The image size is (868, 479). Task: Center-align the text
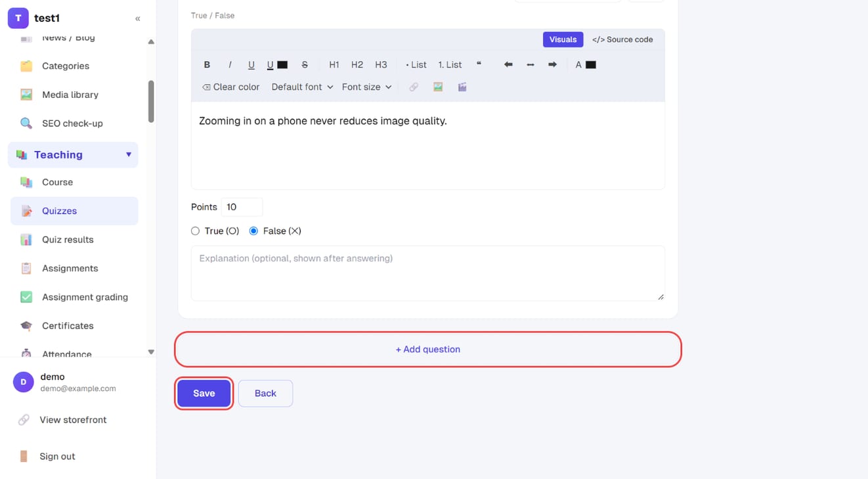pyautogui.click(x=531, y=64)
